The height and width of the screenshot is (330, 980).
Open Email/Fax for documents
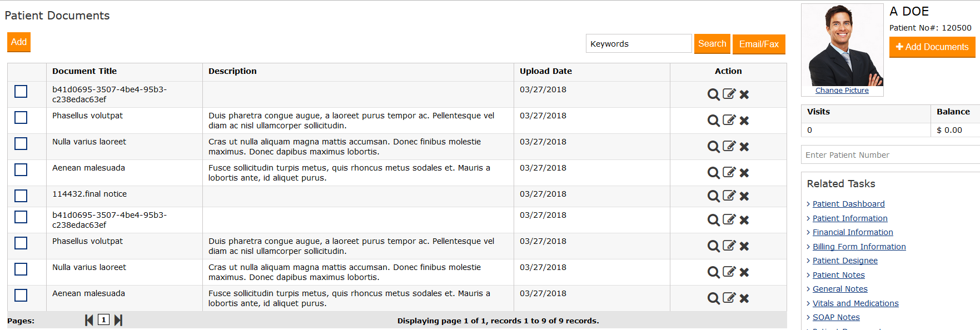click(x=759, y=44)
